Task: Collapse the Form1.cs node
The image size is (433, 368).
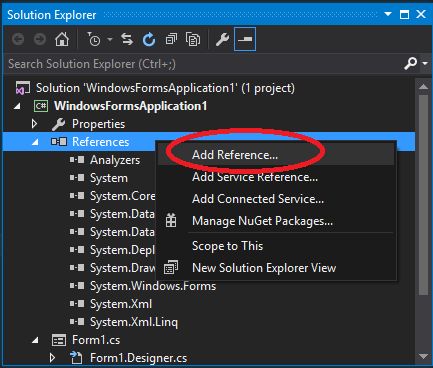Action: [35, 340]
